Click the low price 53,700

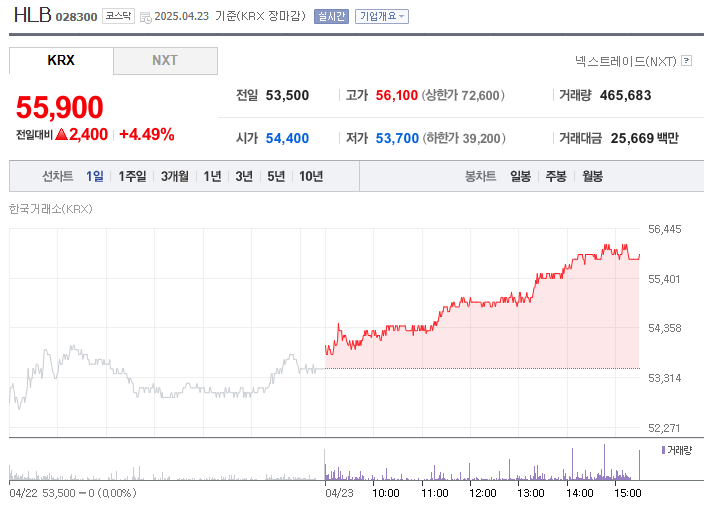click(397, 138)
